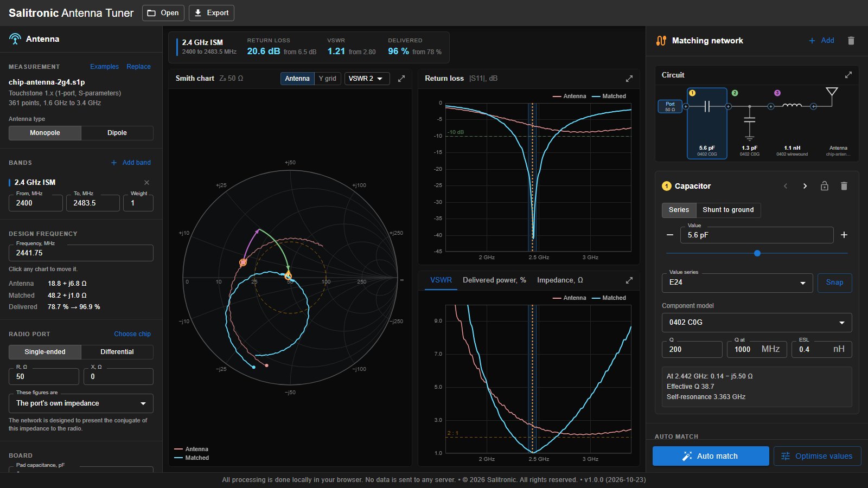Open the Examples link

(104, 67)
